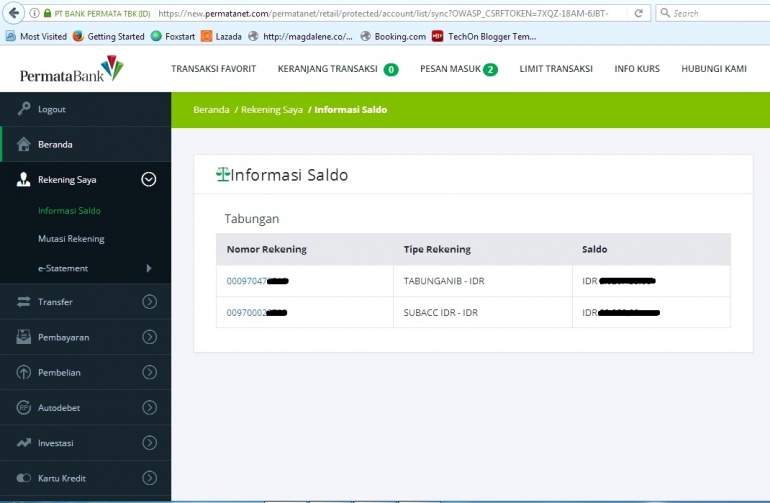Click the PermataBank logo

point(72,69)
